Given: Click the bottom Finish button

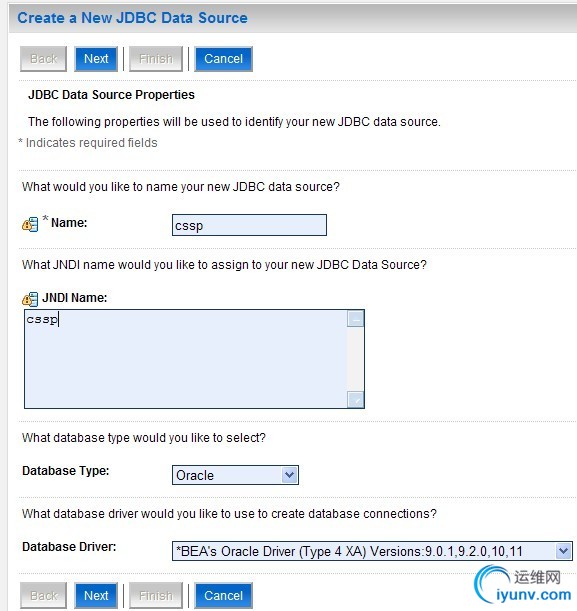Looking at the screenshot, I should [x=156, y=595].
